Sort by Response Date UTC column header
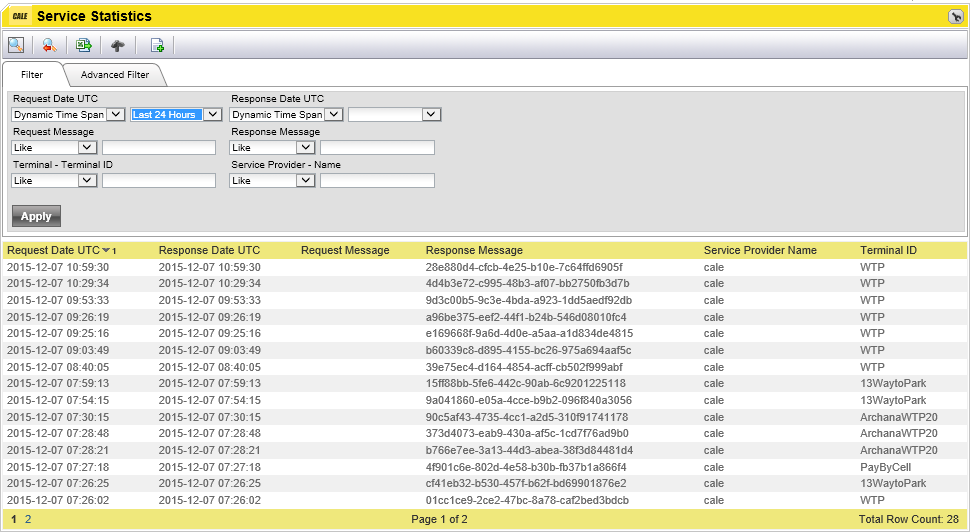The image size is (970, 532). (x=209, y=251)
